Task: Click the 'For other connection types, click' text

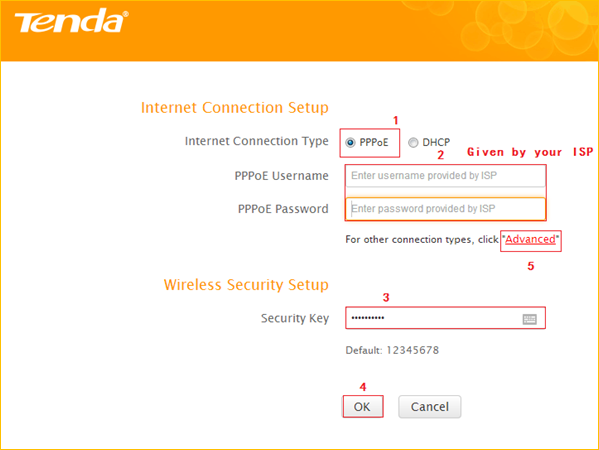Action: (422, 240)
